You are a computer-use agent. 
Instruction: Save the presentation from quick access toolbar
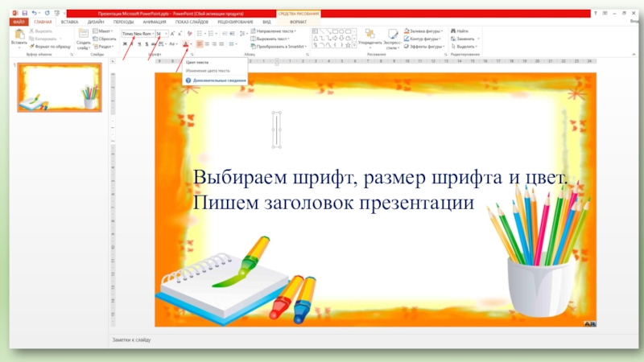(25, 13)
